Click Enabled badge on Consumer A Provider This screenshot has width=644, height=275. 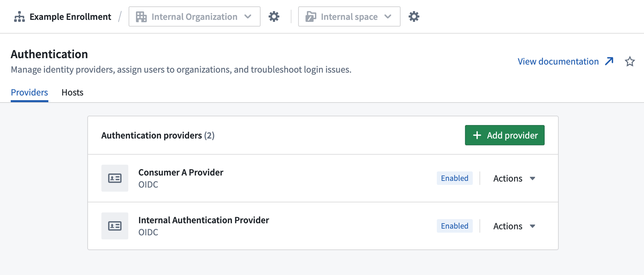[454, 178]
